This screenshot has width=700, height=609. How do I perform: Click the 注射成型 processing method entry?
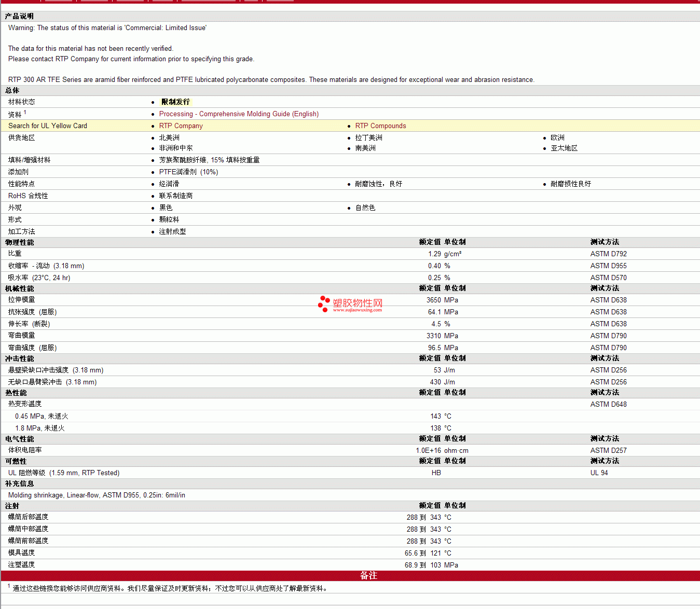pos(172,231)
